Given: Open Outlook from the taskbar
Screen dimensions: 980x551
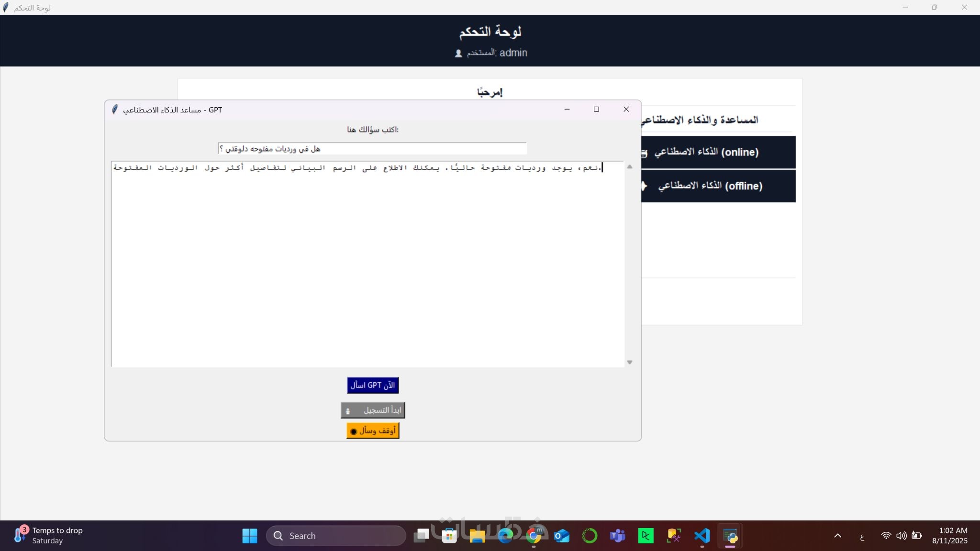Looking at the screenshot, I should (x=562, y=536).
